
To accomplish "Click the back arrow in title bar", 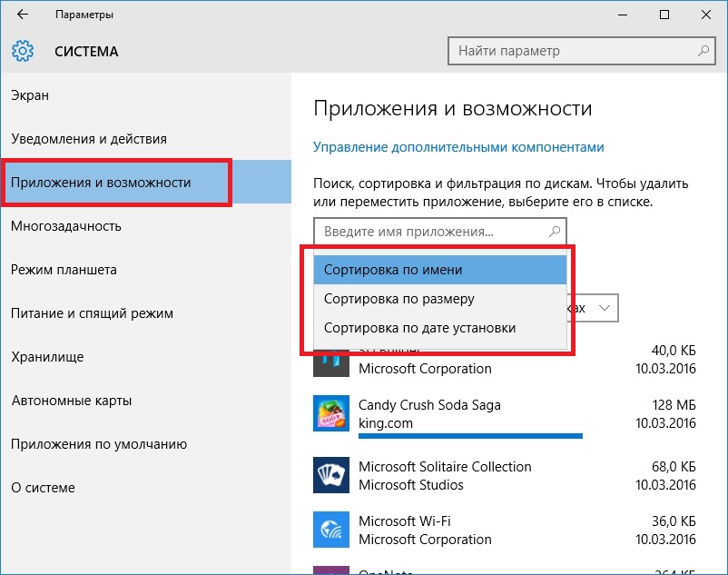I will click(23, 15).
